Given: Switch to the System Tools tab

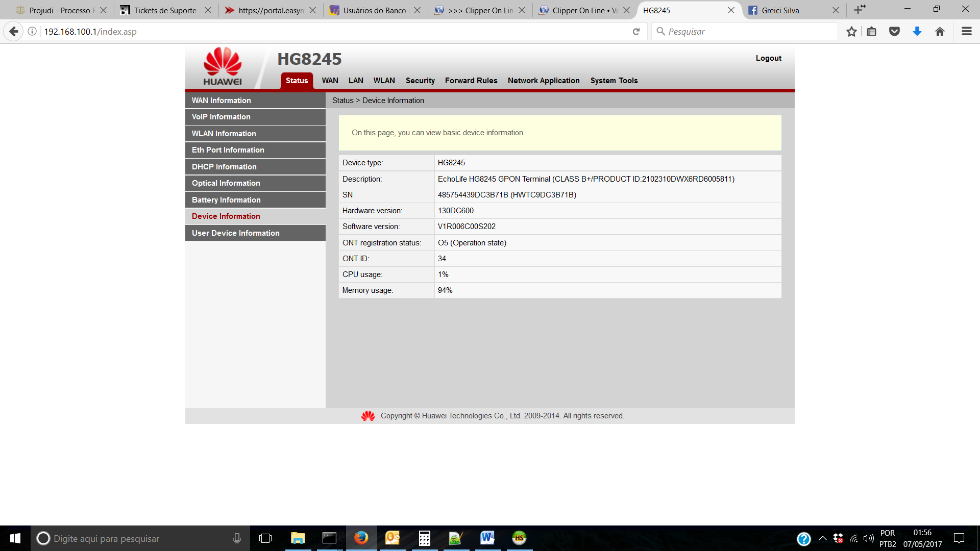Looking at the screenshot, I should click(614, 81).
